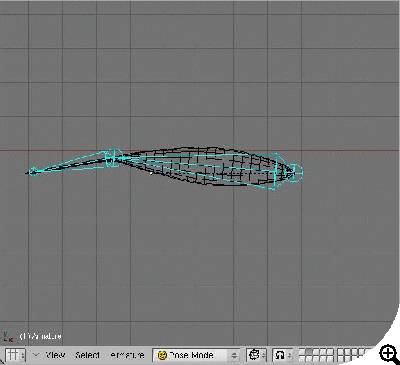Open the View menu
This screenshot has height=365, width=400.
(55, 355)
